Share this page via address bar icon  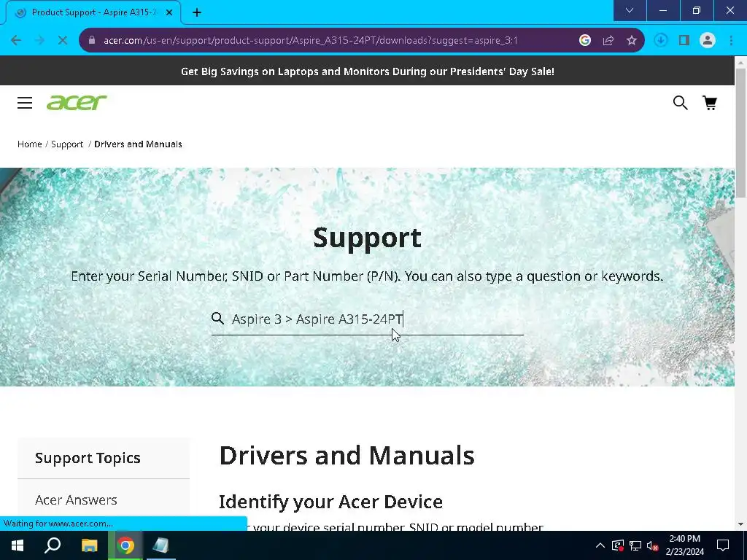point(608,41)
